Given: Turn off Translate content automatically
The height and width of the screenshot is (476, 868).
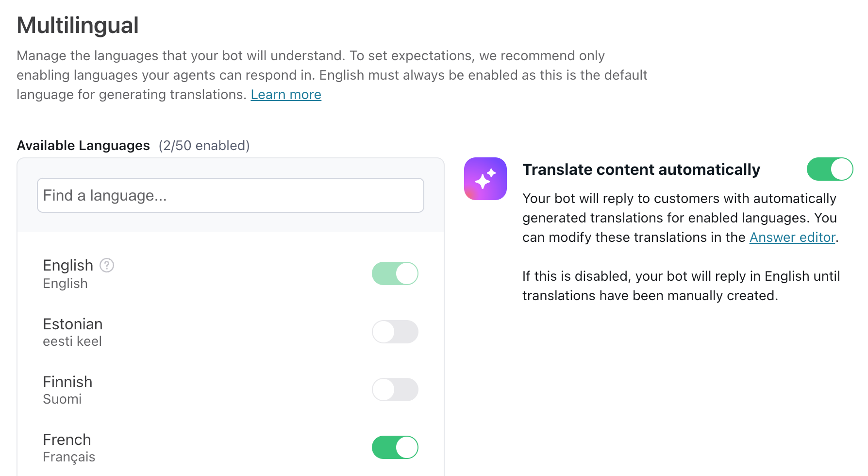Looking at the screenshot, I should (829, 169).
